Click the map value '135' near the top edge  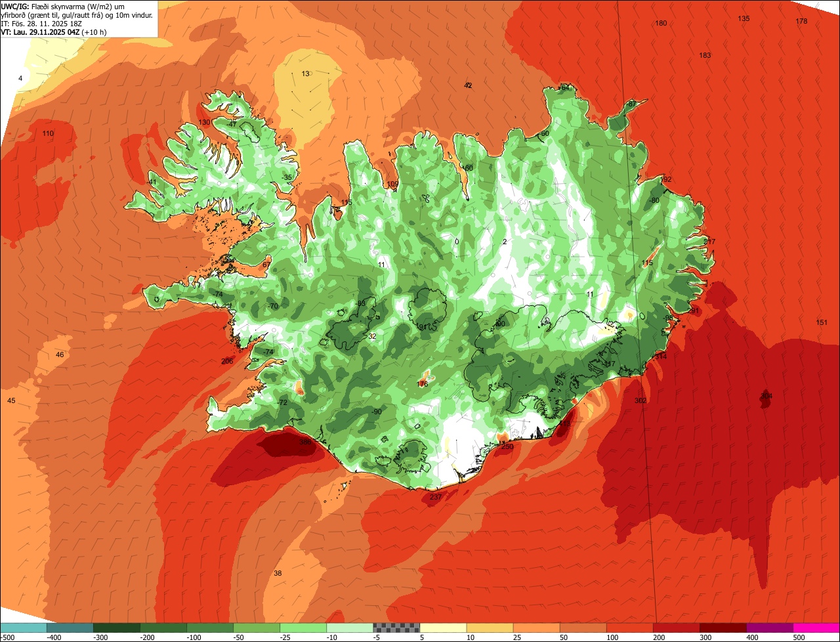(744, 18)
